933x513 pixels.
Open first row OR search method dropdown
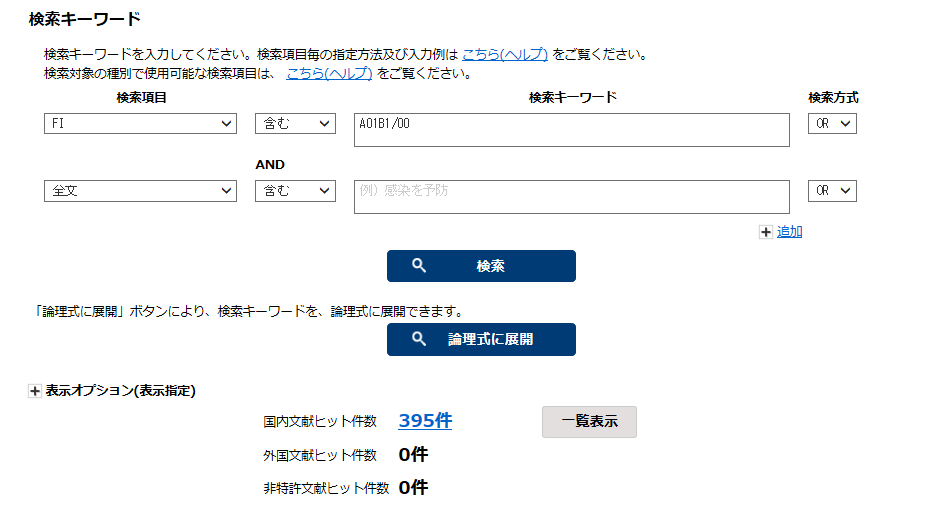click(832, 124)
